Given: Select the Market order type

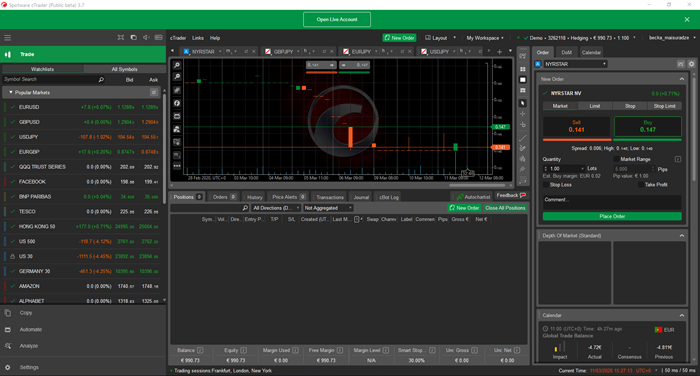Looking at the screenshot, I should coord(560,106).
